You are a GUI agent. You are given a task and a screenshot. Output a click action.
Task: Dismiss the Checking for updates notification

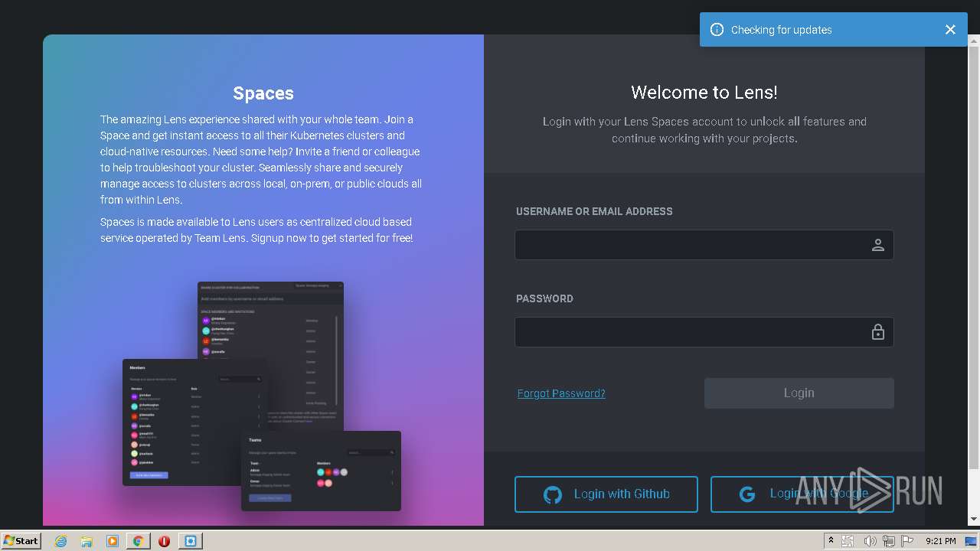[x=950, y=30]
